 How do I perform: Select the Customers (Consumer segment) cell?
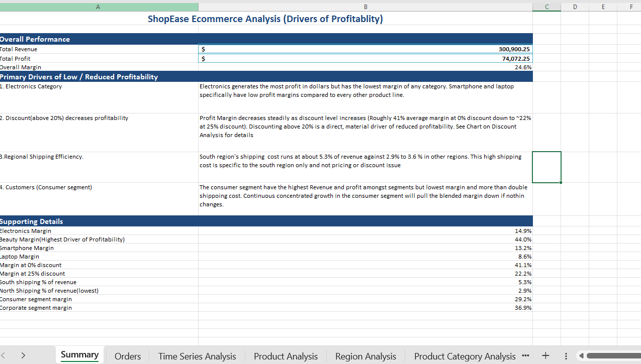click(x=99, y=199)
